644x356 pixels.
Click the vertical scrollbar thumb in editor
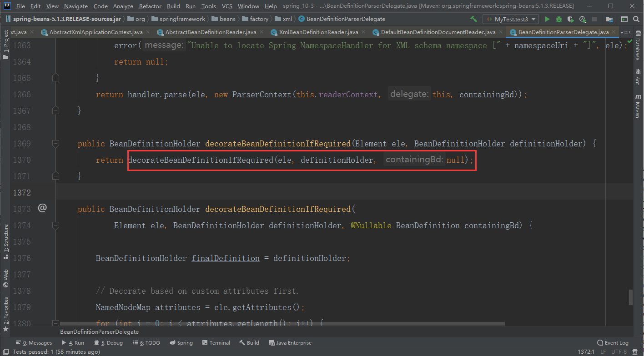tap(631, 297)
